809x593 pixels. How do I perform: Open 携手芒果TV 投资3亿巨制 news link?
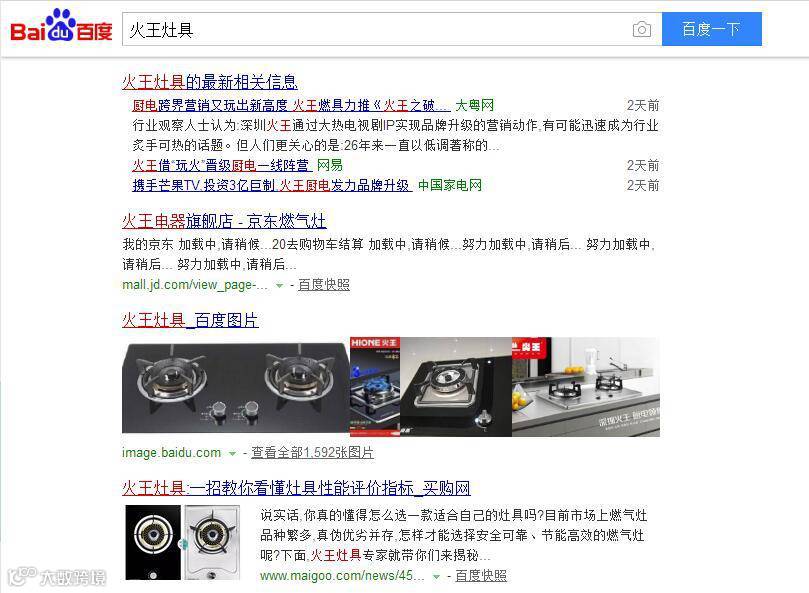click(272, 185)
